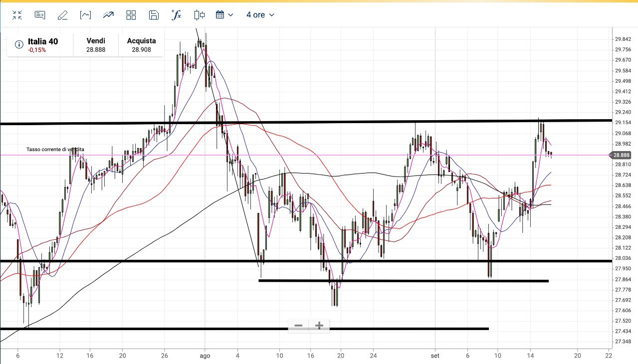Show Italia 40 instrument info icon
The image size is (638, 364).
point(19,45)
